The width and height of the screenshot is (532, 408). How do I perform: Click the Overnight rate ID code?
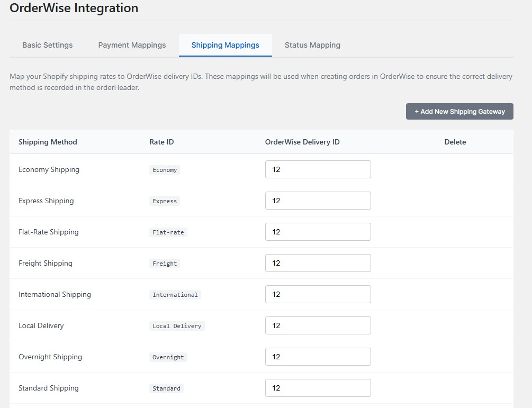168,357
